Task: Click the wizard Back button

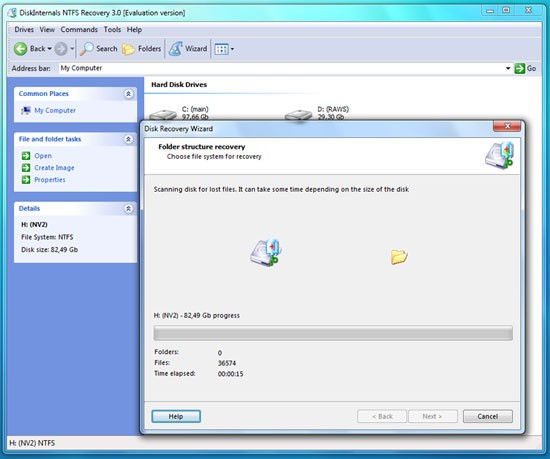Action: coord(382,416)
